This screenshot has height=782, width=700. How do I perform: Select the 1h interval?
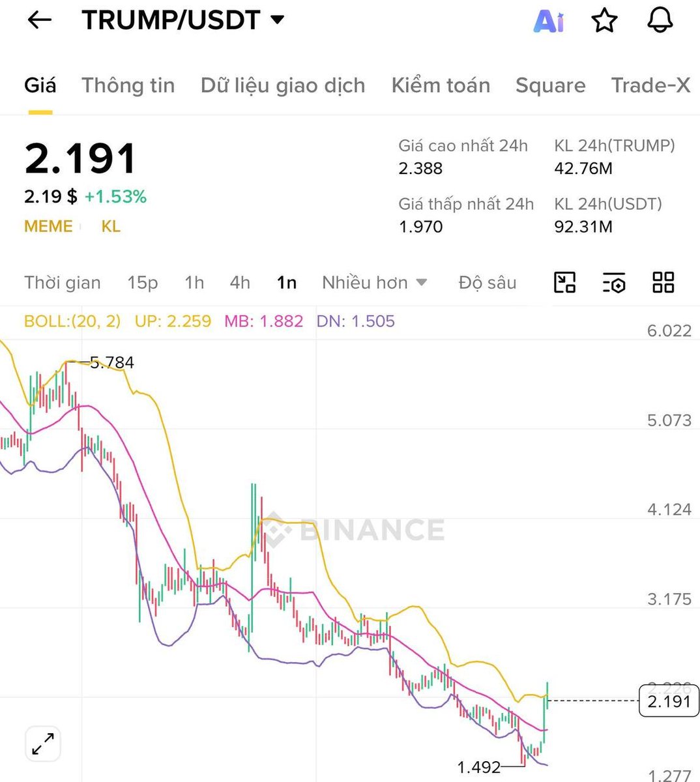(194, 282)
